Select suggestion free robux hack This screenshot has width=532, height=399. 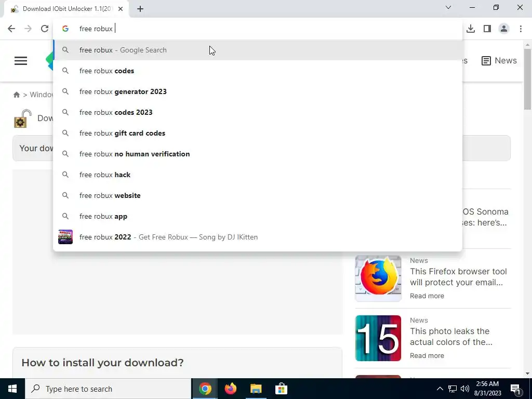pos(258,175)
